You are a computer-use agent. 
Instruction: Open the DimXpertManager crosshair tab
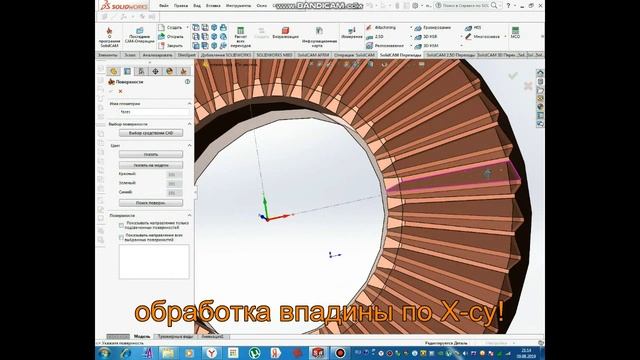pyautogui.click(x=156, y=71)
